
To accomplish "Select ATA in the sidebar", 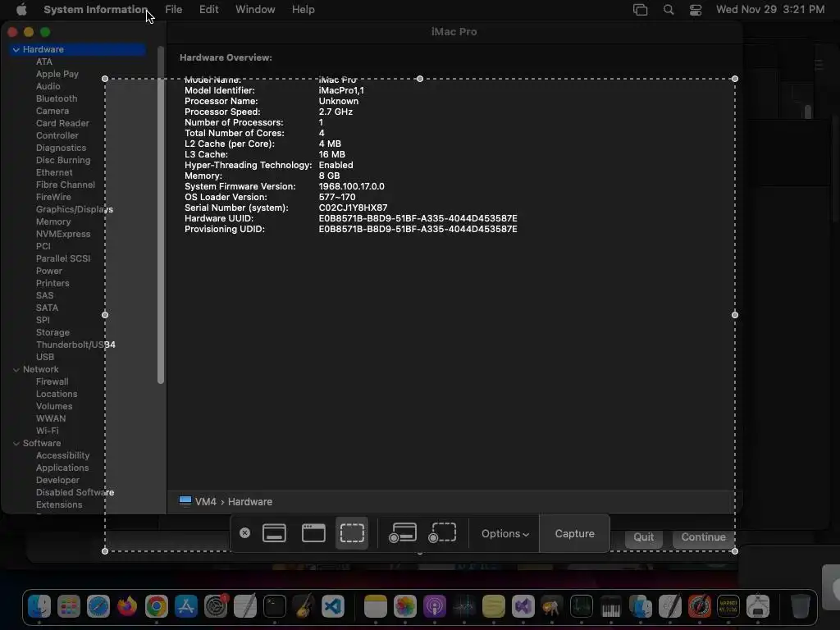I will [x=44, y=62].
